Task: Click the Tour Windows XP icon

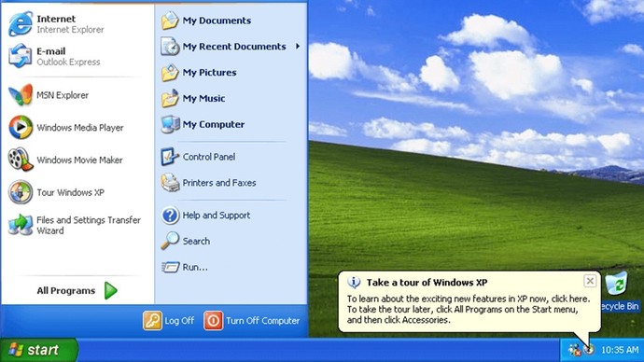Action: (x=21, y=192)
